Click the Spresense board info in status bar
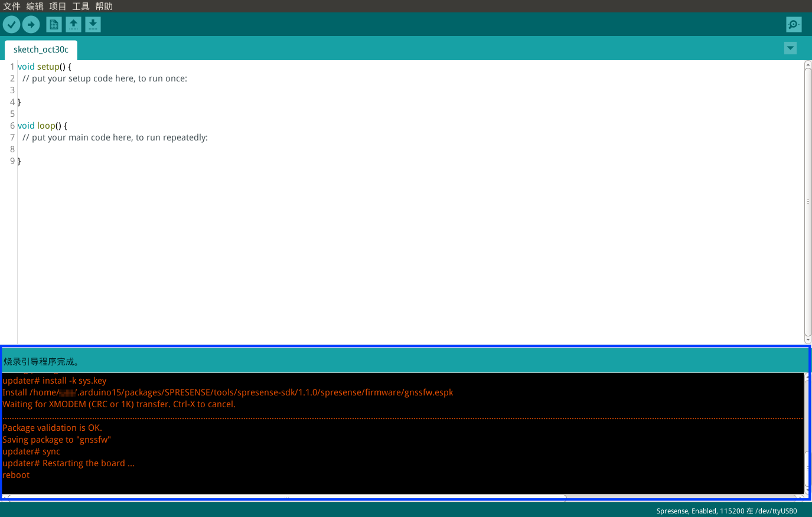This screenshot has width=812, height=517. [726, 511]
